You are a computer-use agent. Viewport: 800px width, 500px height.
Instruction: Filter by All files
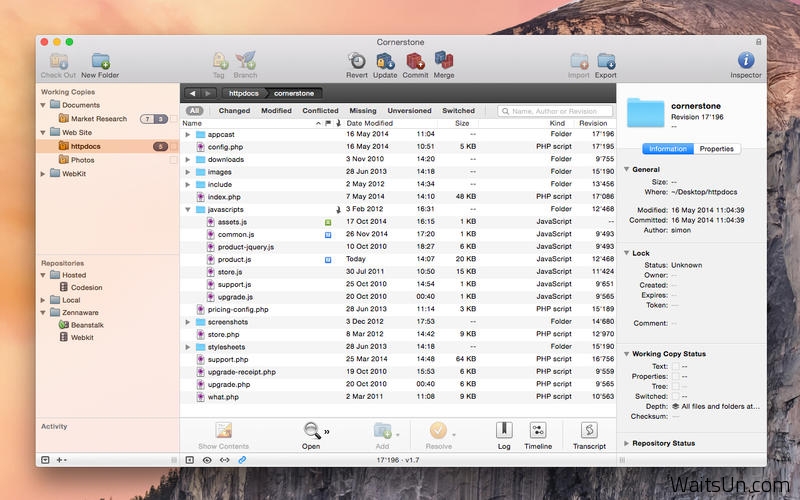pyautogui.click(x=194, y=111)
